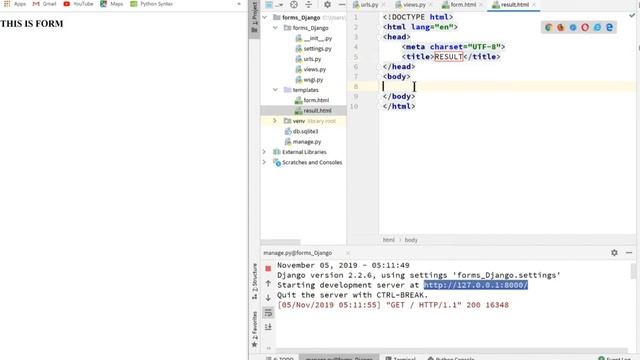This screenshot has width=640, height=360.
Task: Select db.sqlite3 in project tree
Action: (301, 131)
